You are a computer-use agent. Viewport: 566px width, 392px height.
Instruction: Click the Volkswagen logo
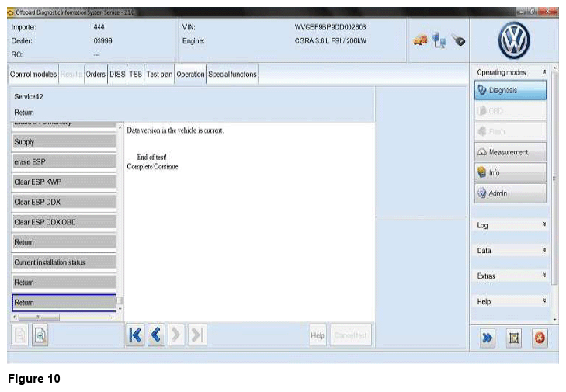click(514, 40)
